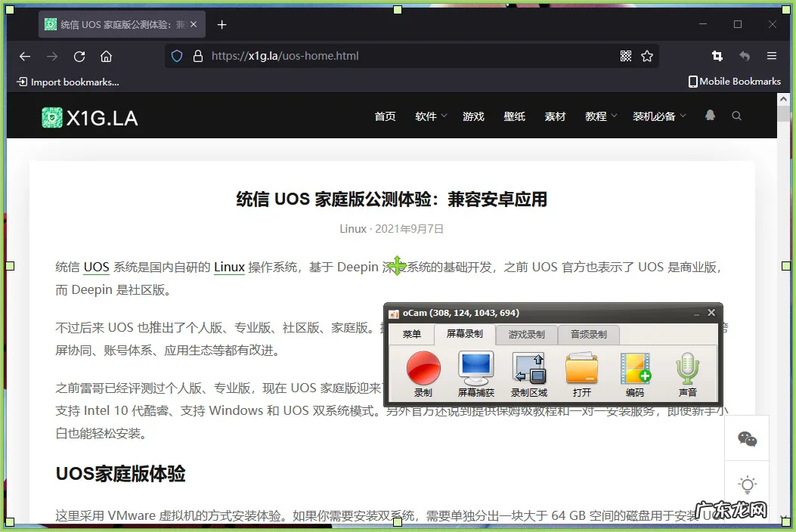Open notifications via the bell icon on X1G.LA
The height and width of the screenshot is (532, 796).
click(x=709, y=116)
